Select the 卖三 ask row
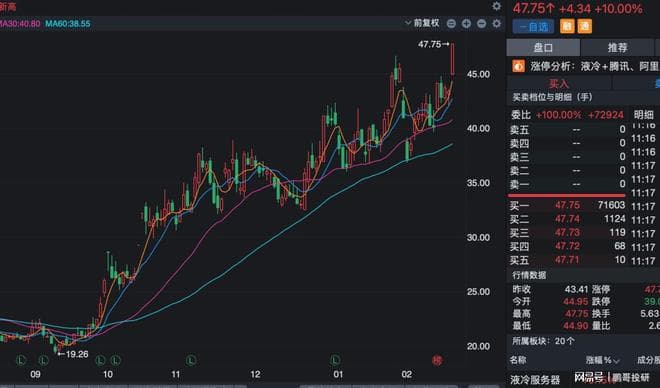The height and width of the screenshot is (388, 660). [x=567, y=157]
